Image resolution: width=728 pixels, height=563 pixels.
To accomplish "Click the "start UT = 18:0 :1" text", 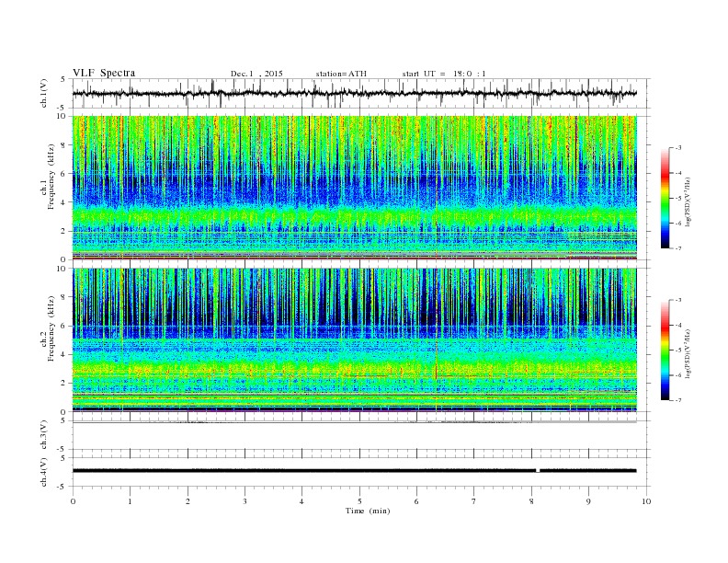I will tap(444, 74).
